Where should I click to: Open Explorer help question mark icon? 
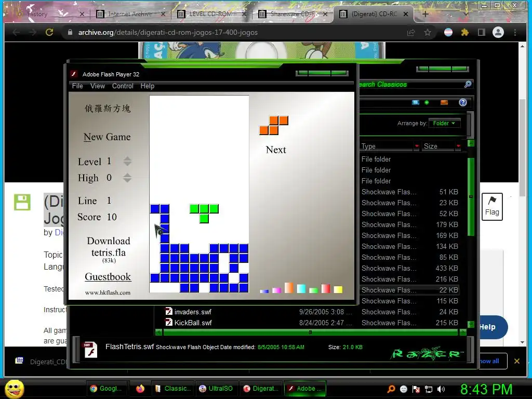pyautogui.click(x=463, y=102)
